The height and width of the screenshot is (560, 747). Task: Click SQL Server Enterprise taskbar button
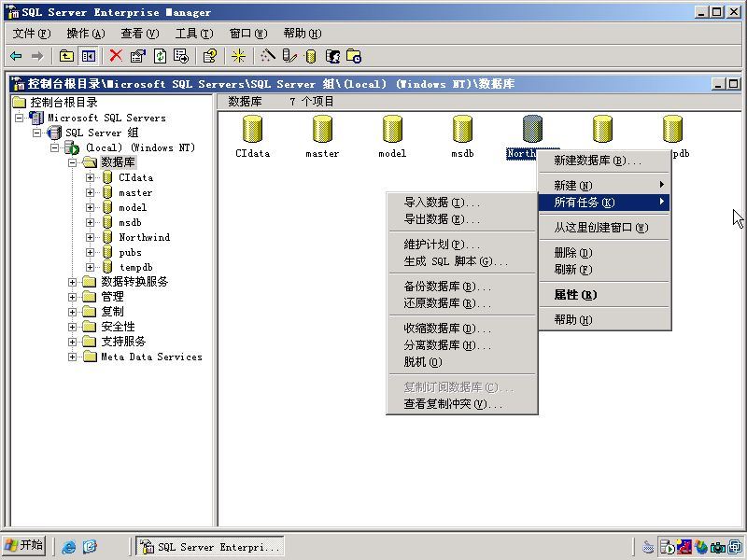[210, 546]
